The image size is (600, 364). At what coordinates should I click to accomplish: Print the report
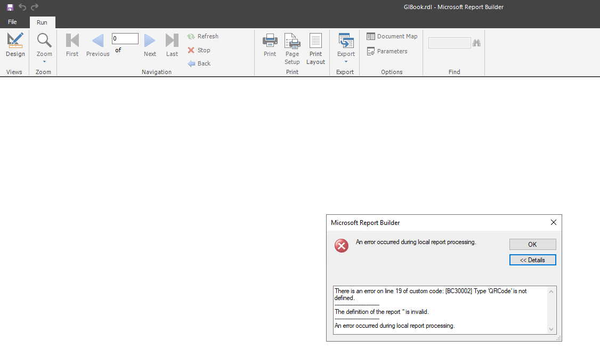[x=270, y=45]
